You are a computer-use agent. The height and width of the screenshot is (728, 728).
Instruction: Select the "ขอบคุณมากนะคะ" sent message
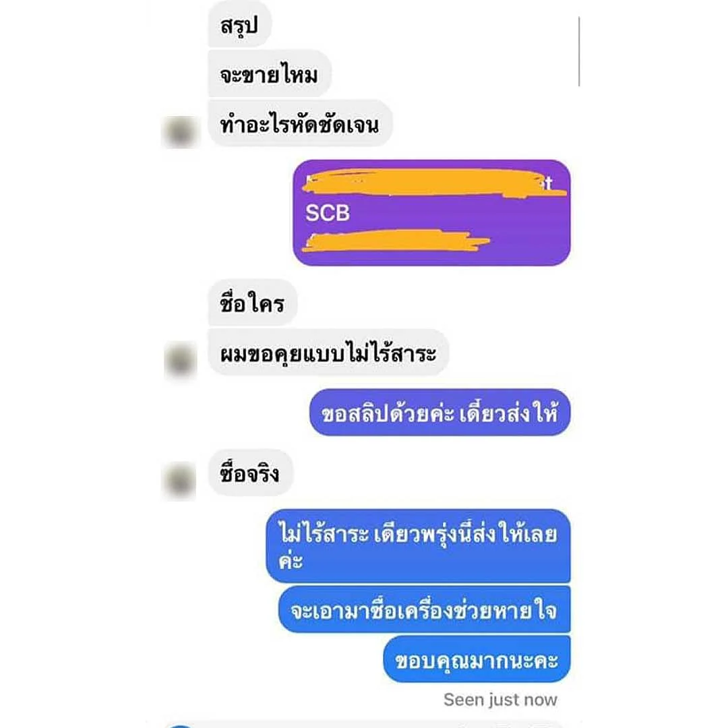point(477,659)
